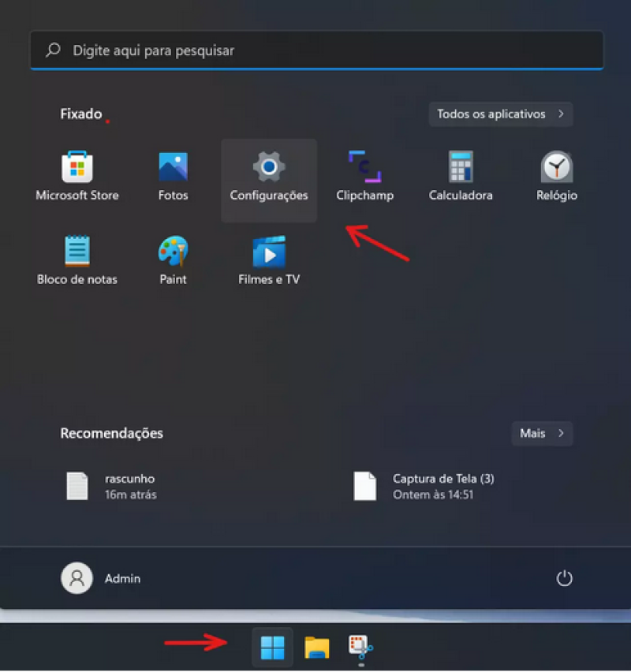The height and width of the screenshot is (672, 631).
Task: Launch Filmes e TV
Action: point(269,260)
